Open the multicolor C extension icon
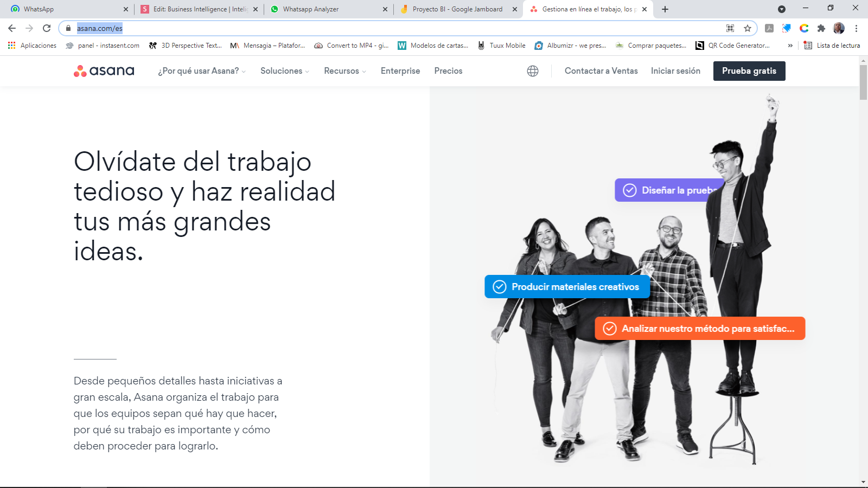 coord(804,28)
